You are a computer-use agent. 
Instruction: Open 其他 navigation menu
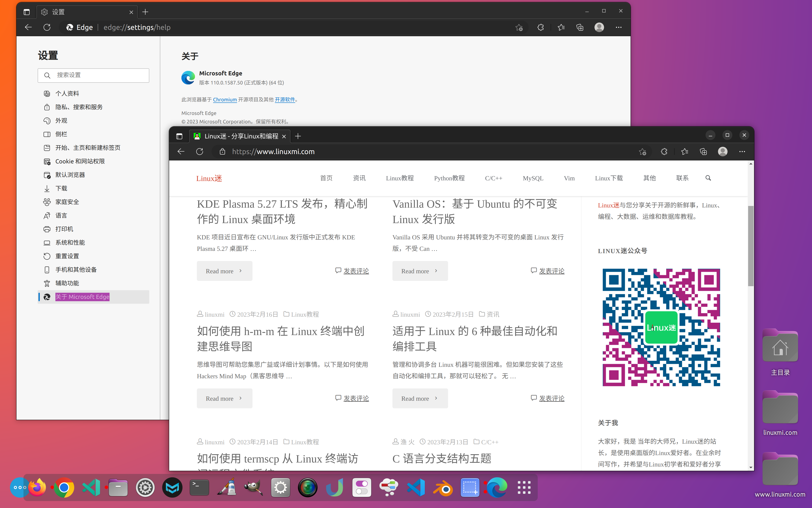[x=649, y=178]
